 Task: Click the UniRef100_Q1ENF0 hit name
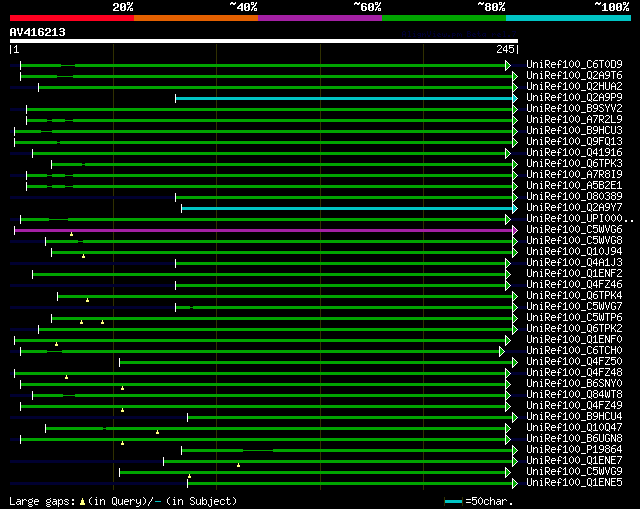pos(574,340)
